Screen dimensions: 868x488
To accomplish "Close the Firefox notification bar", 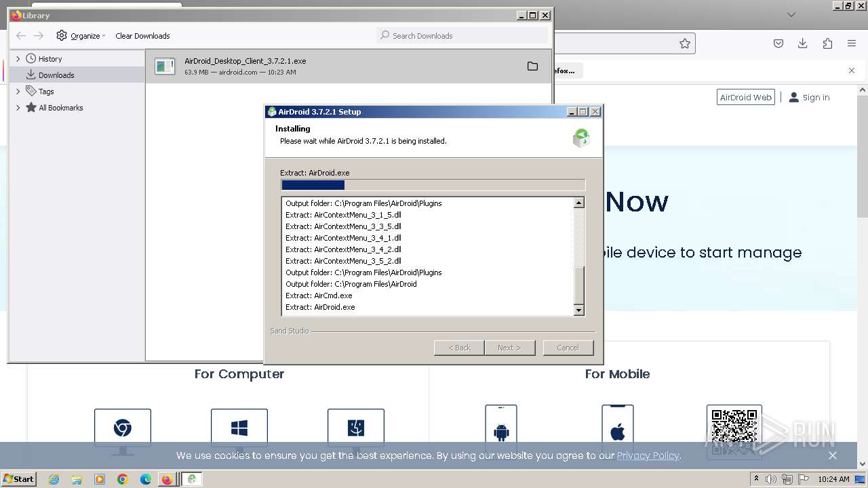I will click(x=852, y=70).
